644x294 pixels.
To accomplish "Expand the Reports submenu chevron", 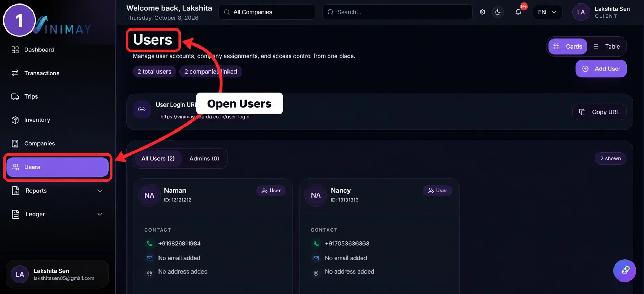I will pyautogui.click(x=100, y=191).
